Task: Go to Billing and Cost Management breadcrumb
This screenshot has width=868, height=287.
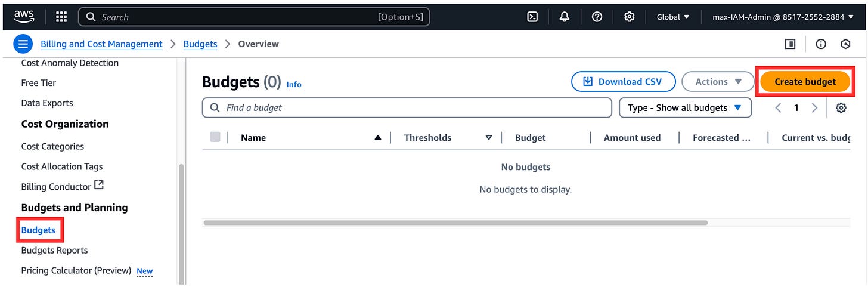Action: pos(101,44)
